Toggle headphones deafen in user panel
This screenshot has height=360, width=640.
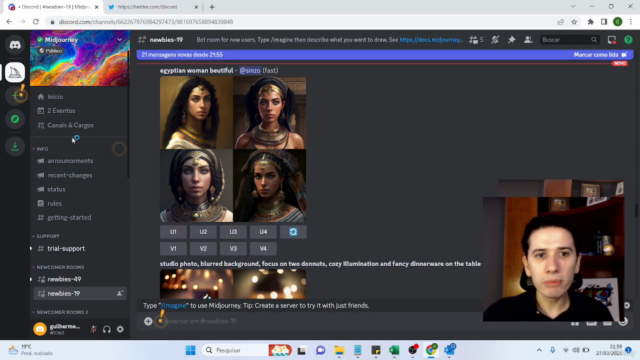[107, 329]
